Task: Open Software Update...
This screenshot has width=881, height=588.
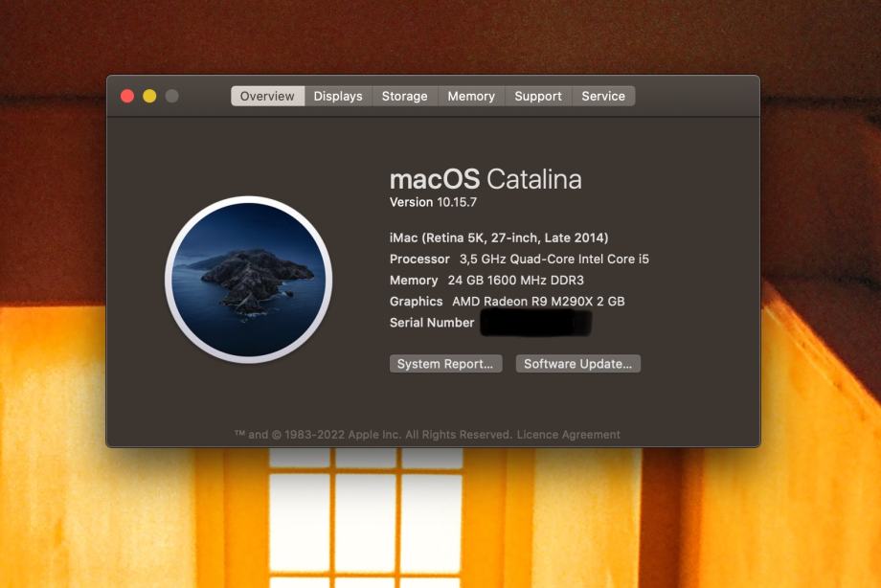Action: 578,364
